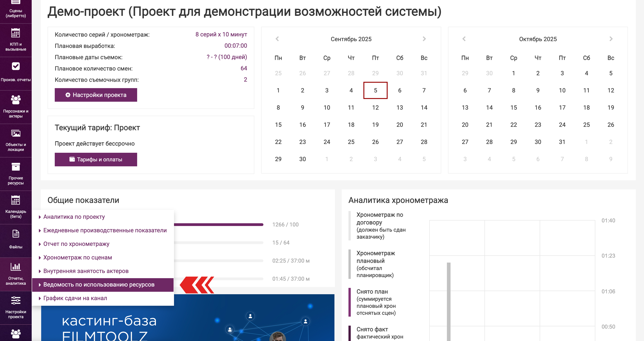Screen dimensions: 644x341
Task: Click the 15 / 64 progress bar
Action: click(219, 243)
